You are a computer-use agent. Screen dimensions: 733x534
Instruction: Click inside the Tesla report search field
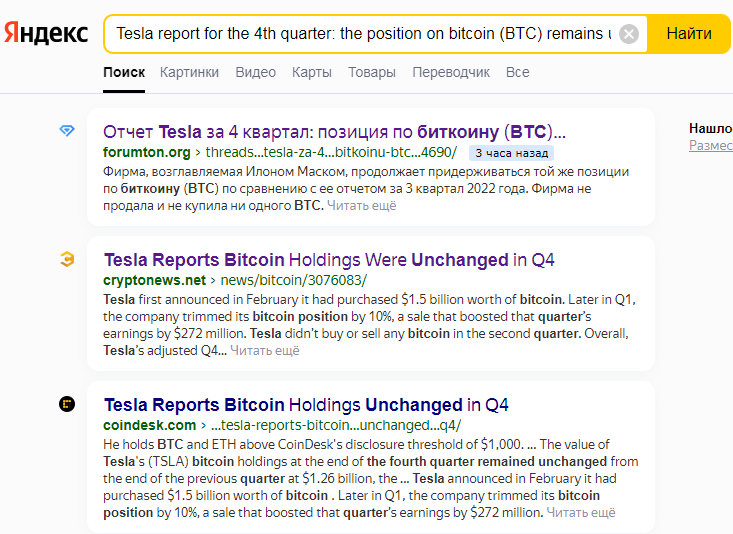click(x=364, y=34)
